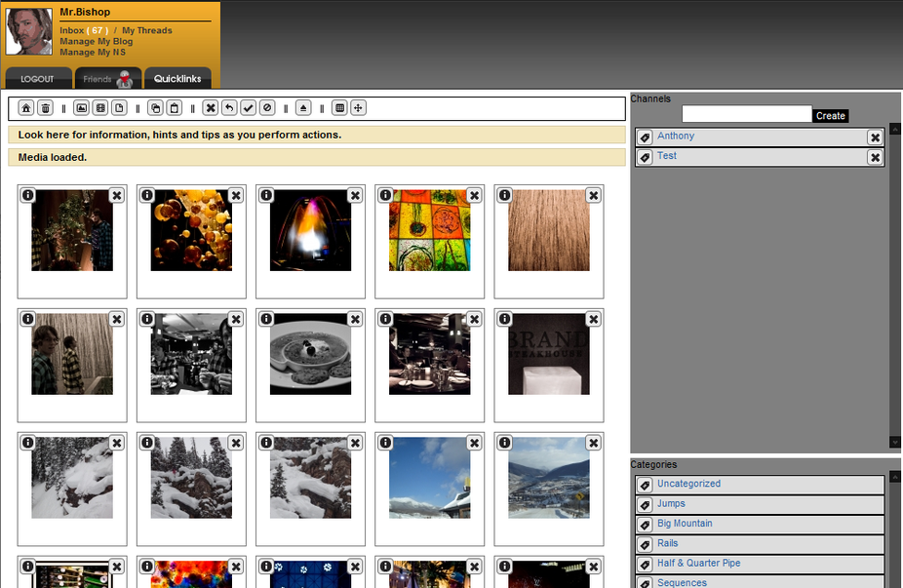The width and height of the screenshot is (903, 588).
Task: Go to My Threads
Action: pyautogui.click(x=147, y=30)
